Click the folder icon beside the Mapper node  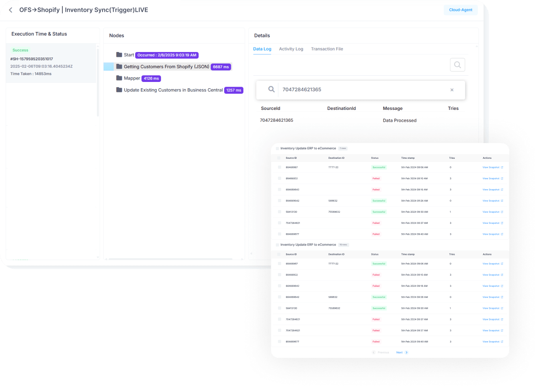click(119, 78)
